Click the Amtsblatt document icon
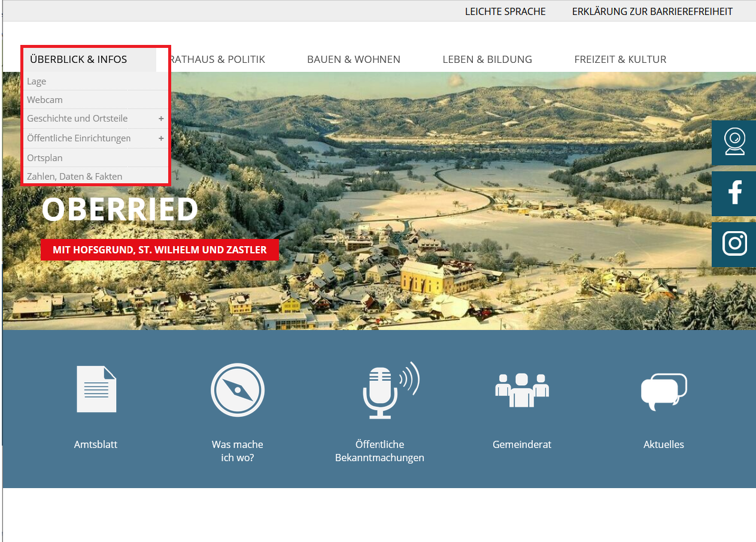Screen dimensions: 756x542 pyautogui.click(x=96, y=389)
